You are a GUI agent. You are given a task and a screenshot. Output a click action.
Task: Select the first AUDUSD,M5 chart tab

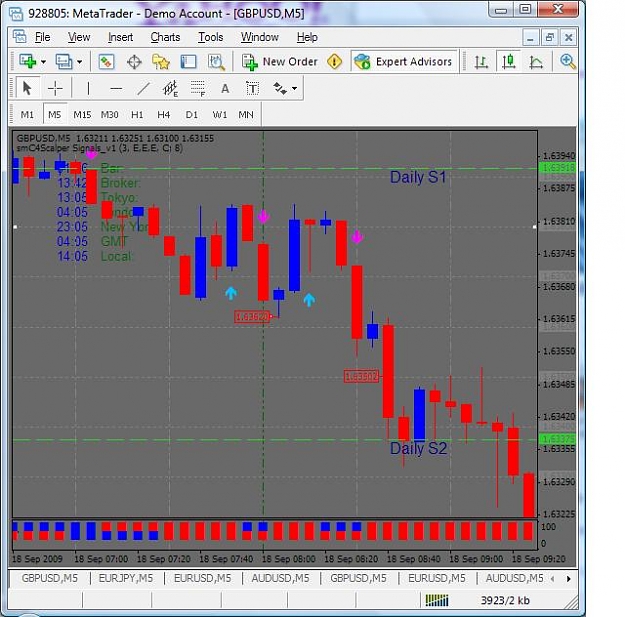(280, 578)
